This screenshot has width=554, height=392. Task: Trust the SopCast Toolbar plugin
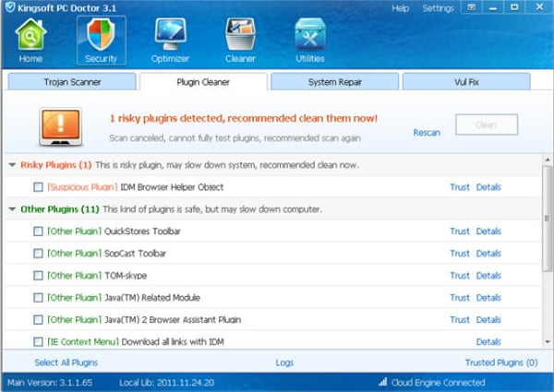[x=460, y=254]
